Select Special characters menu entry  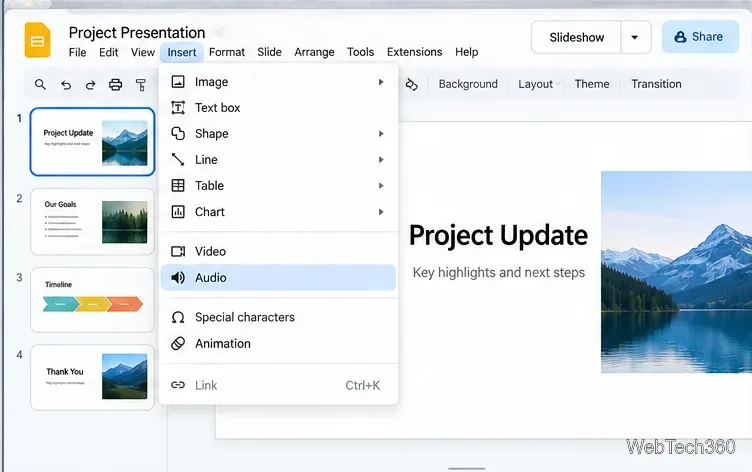coord(278,317)
